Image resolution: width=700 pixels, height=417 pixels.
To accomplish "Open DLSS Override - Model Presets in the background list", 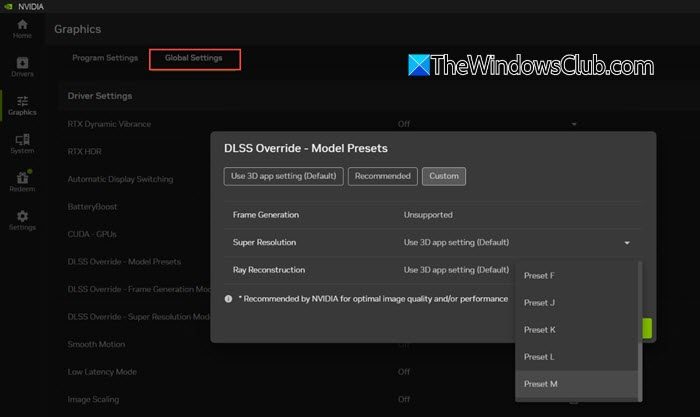I will click(124, 262).
